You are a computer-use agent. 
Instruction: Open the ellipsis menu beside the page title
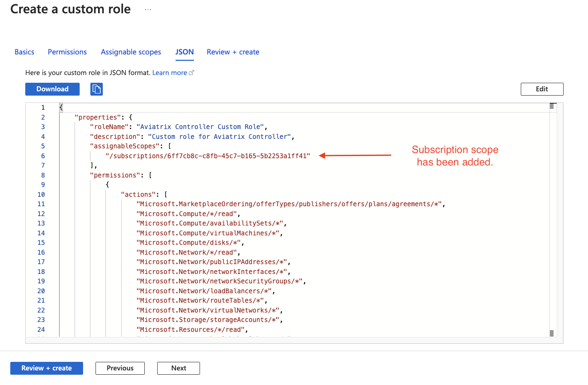[148, 9]
